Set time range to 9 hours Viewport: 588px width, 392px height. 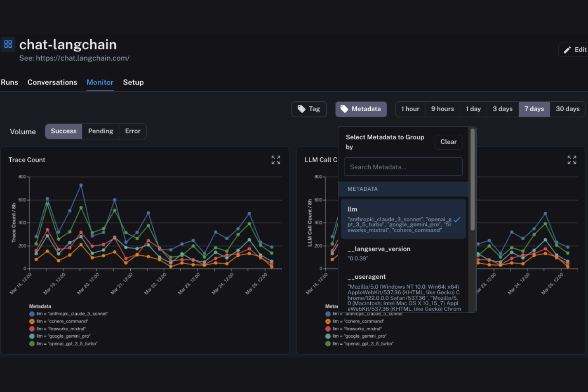point(443,109)
